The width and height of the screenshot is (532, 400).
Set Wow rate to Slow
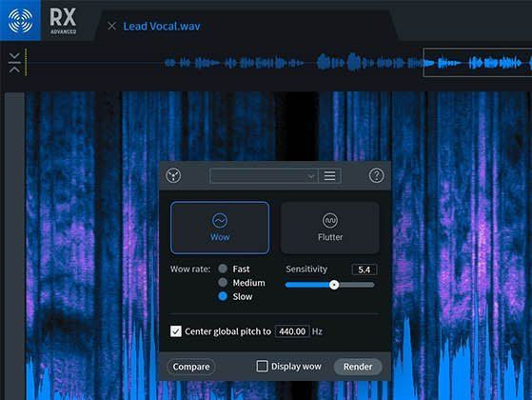pyautogui.click(x=223, y=296)
